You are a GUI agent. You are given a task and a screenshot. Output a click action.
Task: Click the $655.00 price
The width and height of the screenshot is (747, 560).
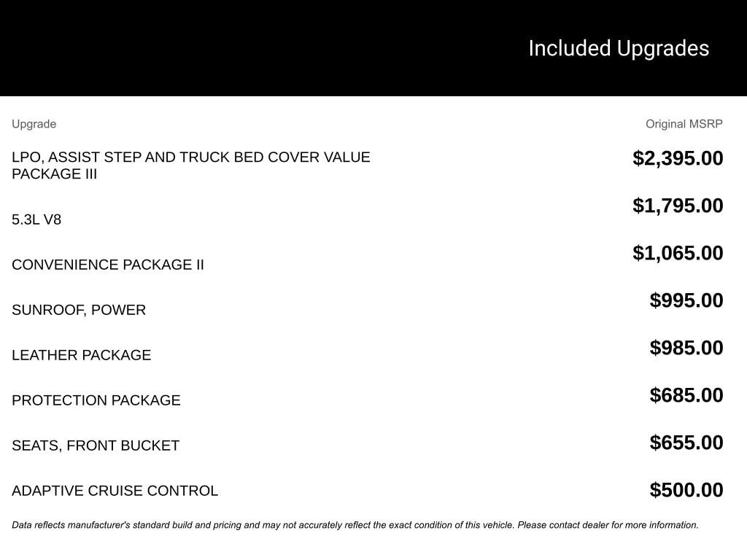tap(686, 443)
